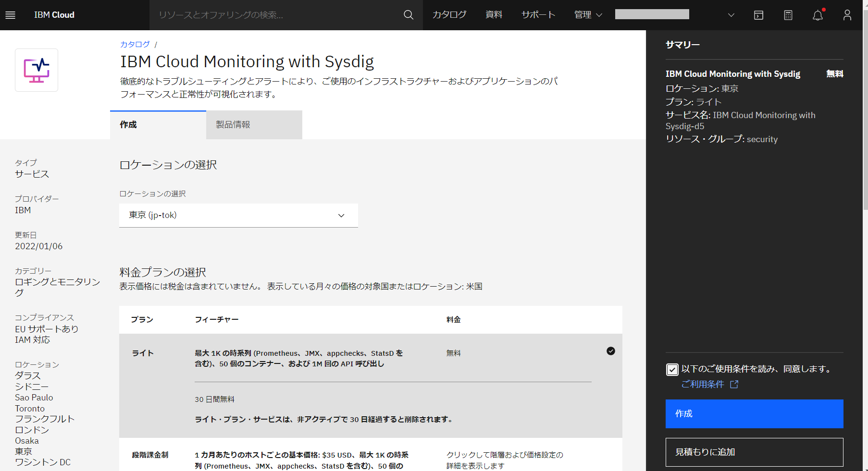Click the ロンドン location text

click(x=32, y=430)
